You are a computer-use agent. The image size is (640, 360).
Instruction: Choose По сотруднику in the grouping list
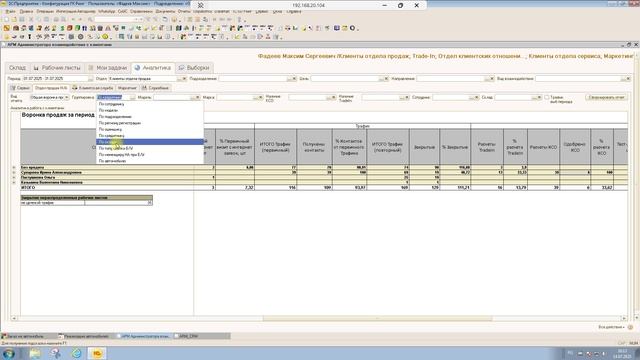tap(150, 104)
